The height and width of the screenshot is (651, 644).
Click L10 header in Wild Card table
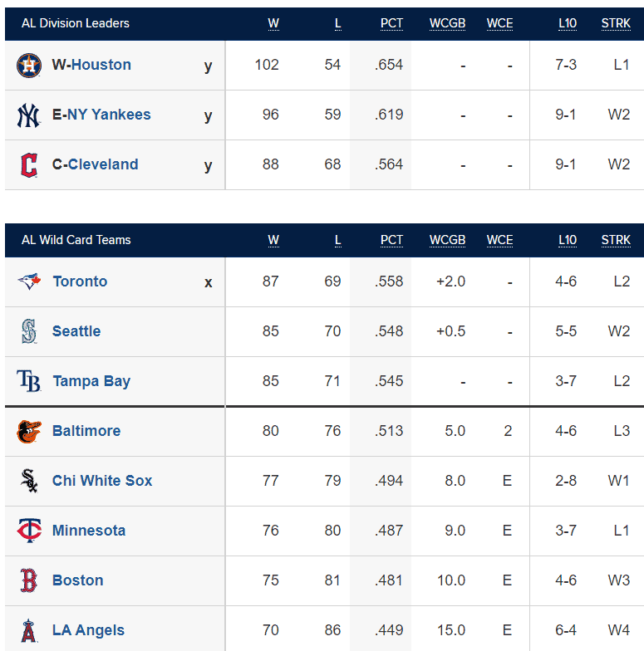pyautogui.click(x=567, y=240)
